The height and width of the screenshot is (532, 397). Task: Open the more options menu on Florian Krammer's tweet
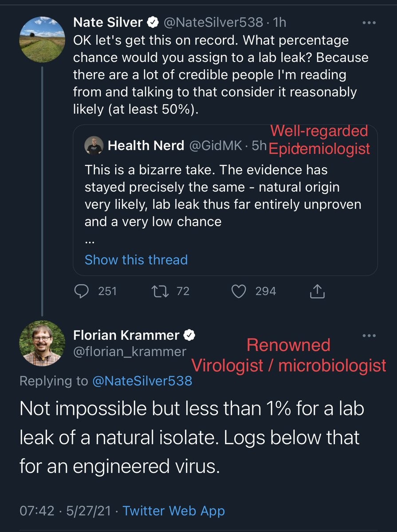369,336
